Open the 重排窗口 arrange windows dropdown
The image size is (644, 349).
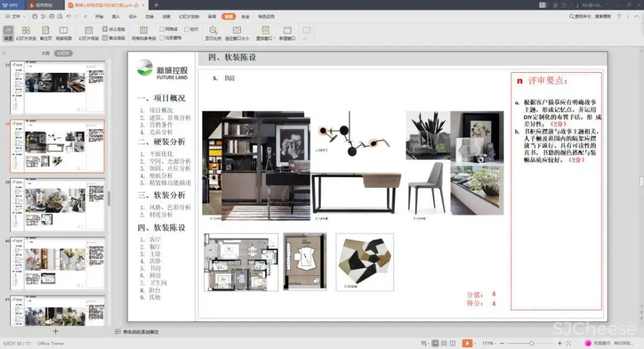point(265,33)
